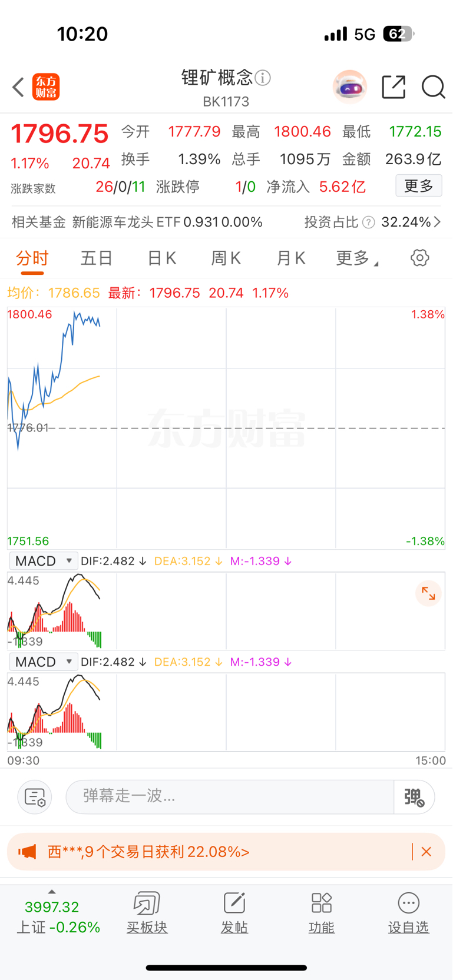
Task: Tap the danmaku settings list icon
Action: click(x=35, y=797)
